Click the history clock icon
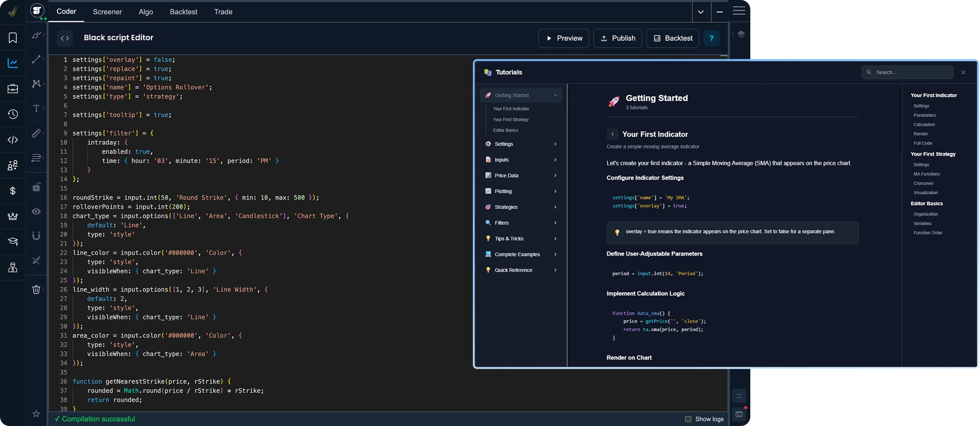 point(13,114)
